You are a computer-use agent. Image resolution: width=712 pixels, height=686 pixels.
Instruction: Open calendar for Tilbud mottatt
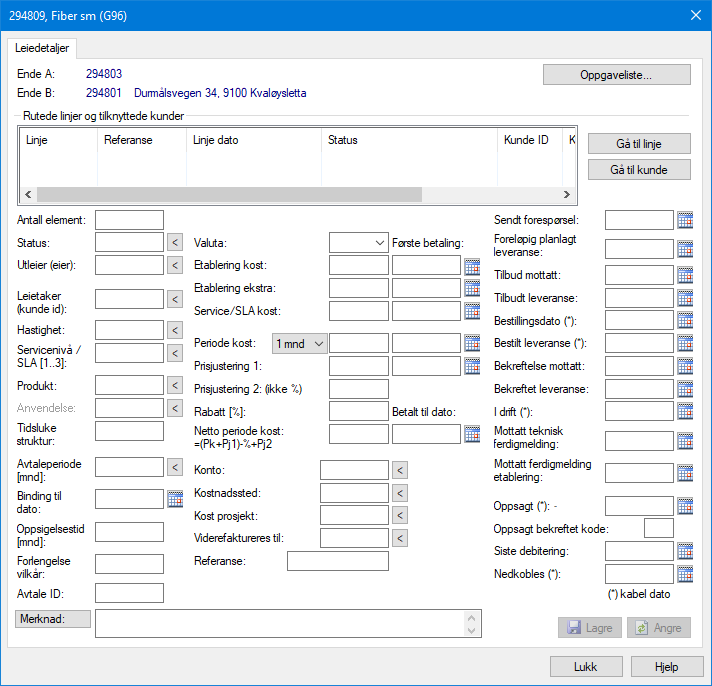click(x=685, y=275)
